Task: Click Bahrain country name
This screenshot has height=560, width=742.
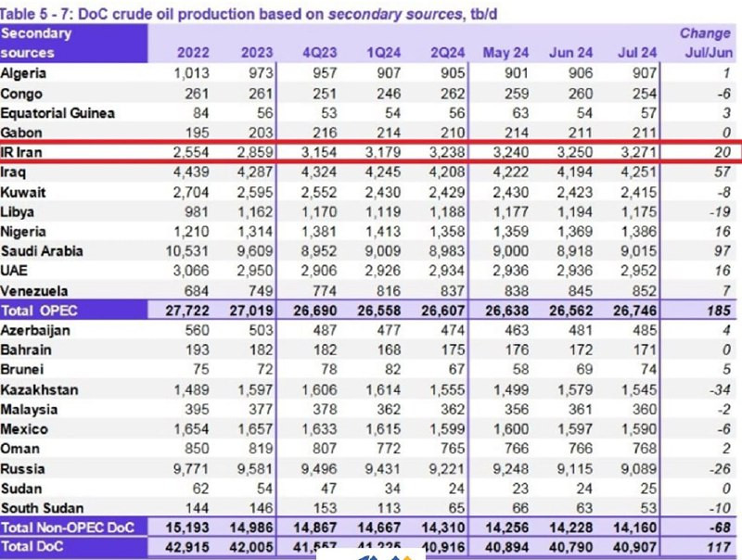Action: [x=26, y=350]
